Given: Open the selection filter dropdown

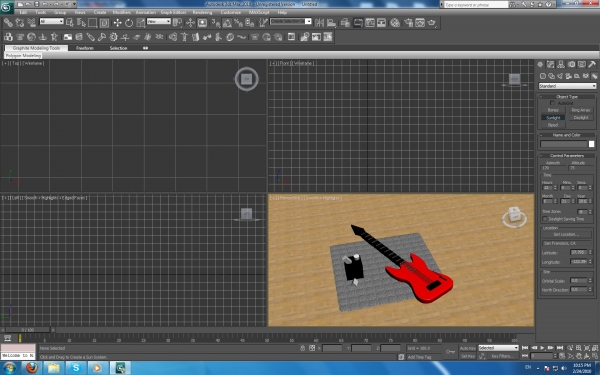Looking at the screenshot, I should pyautogui.click(x=52, y=21).
